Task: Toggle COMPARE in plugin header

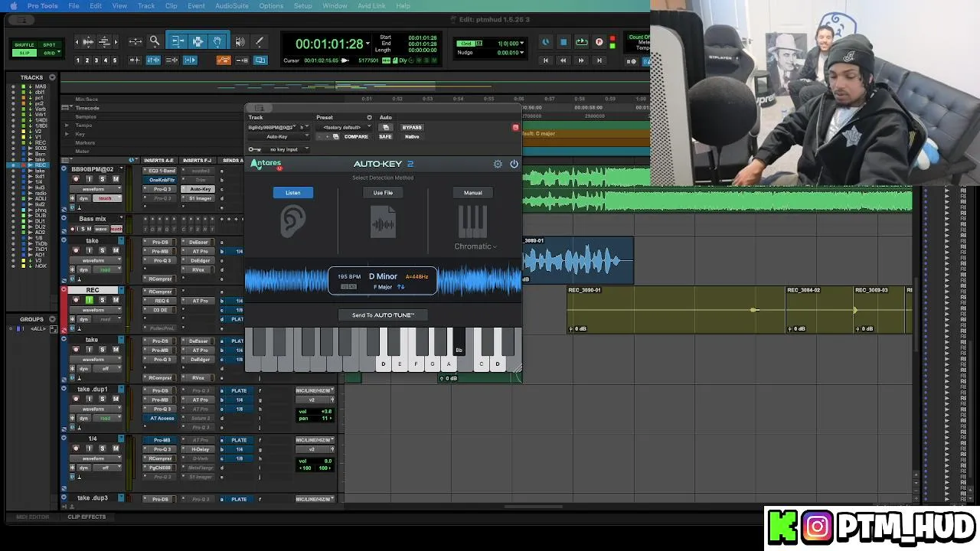Action: [356, 137]
